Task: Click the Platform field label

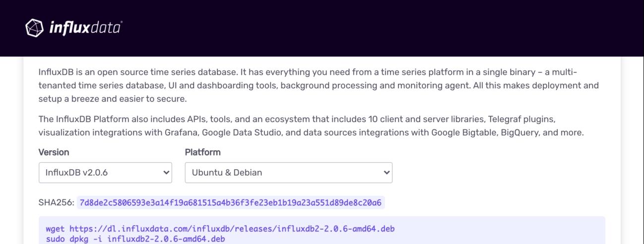Action: [x=202, y=152]
